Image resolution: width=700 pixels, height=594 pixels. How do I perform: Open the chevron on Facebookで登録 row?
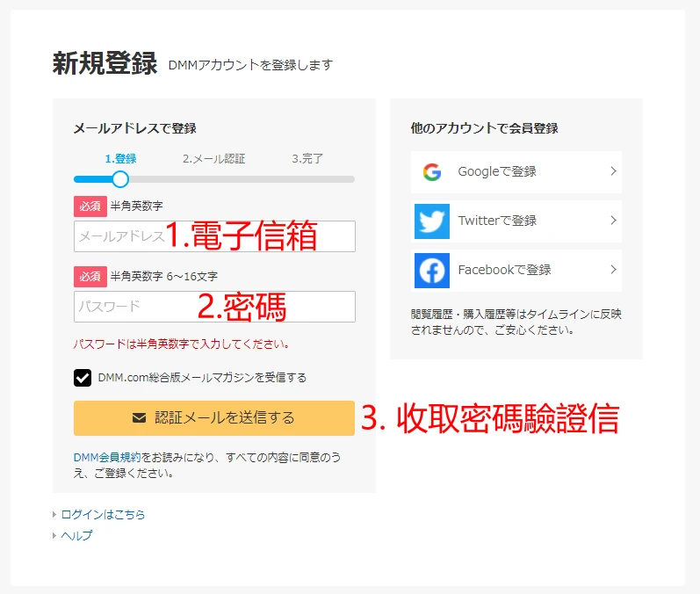pyautogui.click(x=613, y=269)
